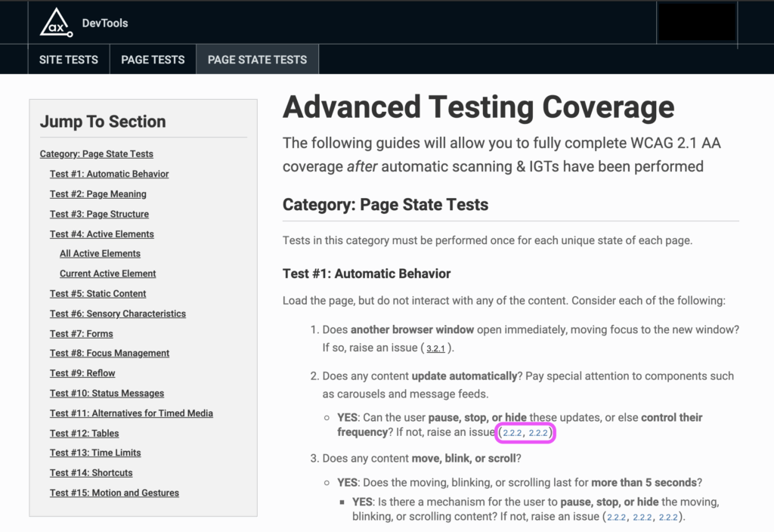
Task: Open the Current Active Element sub-link
Action: click(107, 273)
